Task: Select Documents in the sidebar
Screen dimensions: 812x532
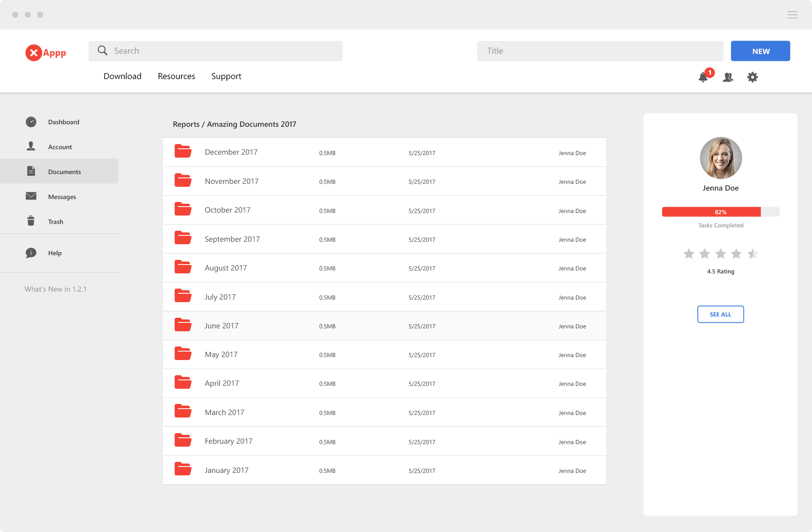Action: point(64,172)
